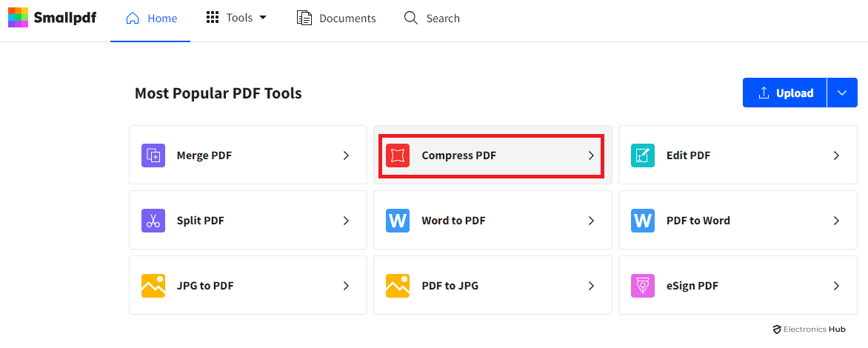Click the chevron on eSign PDF card

836,286
